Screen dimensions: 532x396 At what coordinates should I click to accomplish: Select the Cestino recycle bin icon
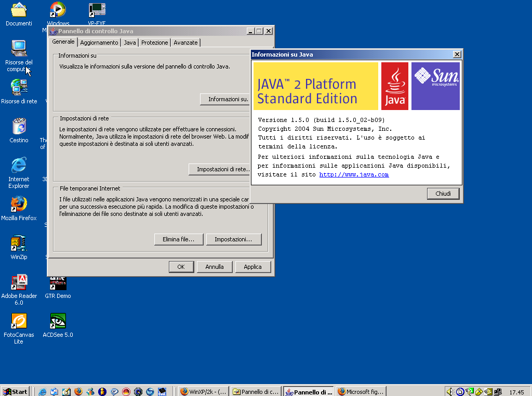point(19,131)
